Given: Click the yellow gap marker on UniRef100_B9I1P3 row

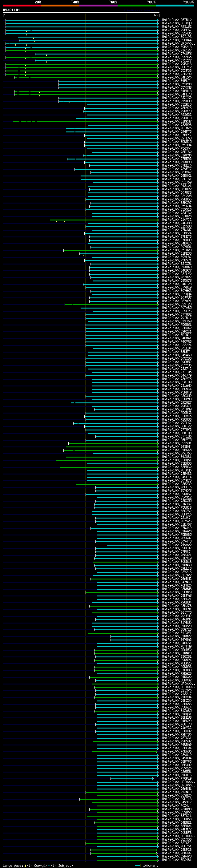Looking at the screenshot, I should [34, 38].
